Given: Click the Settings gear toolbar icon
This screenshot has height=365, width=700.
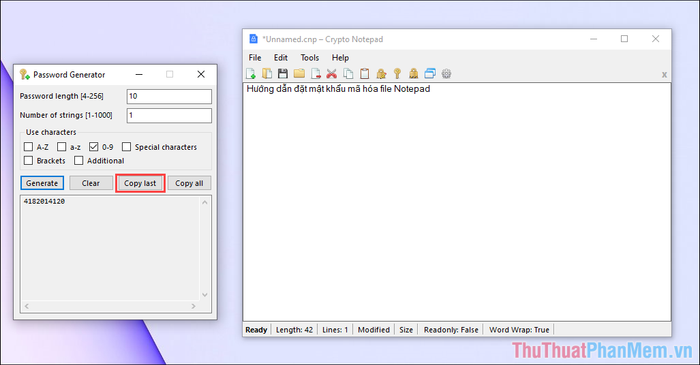Looking at the screenshot, I should [446, 74].
